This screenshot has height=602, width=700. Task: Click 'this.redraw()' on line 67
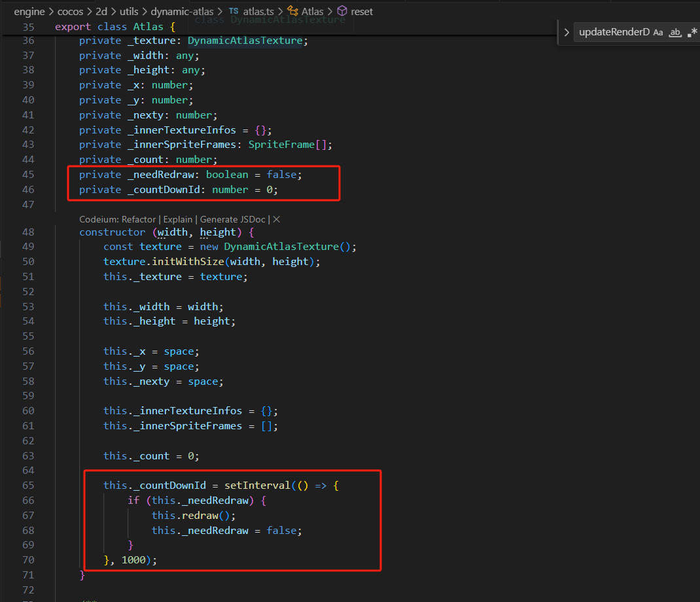pyautogui.click(x=190, y=516)
